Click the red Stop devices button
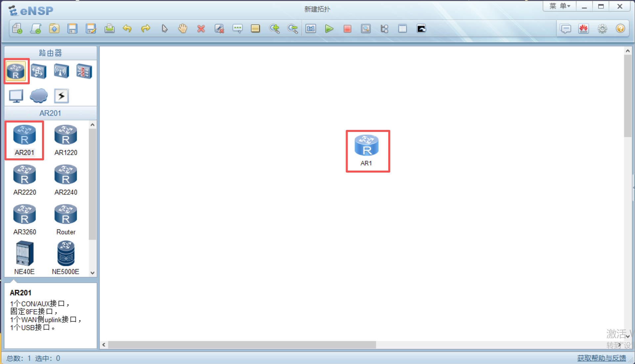 pos(347,29)
